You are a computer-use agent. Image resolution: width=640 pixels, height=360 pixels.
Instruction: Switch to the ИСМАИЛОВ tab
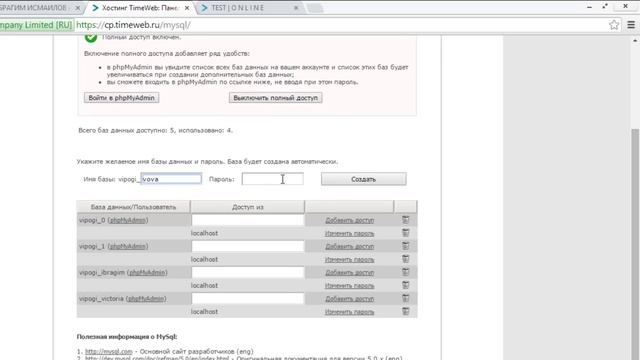click(x=41, y=8)
